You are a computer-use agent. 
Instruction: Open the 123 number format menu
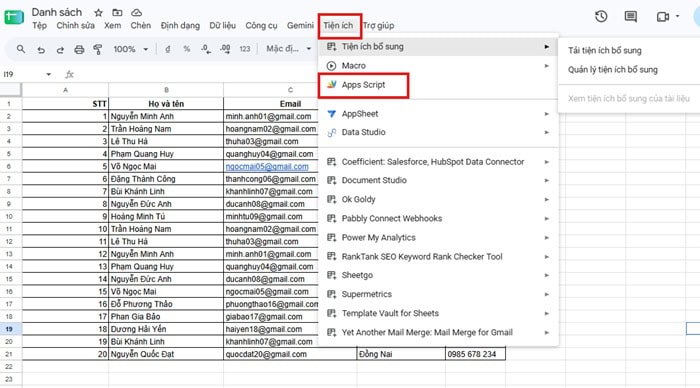tap(245, 49)
